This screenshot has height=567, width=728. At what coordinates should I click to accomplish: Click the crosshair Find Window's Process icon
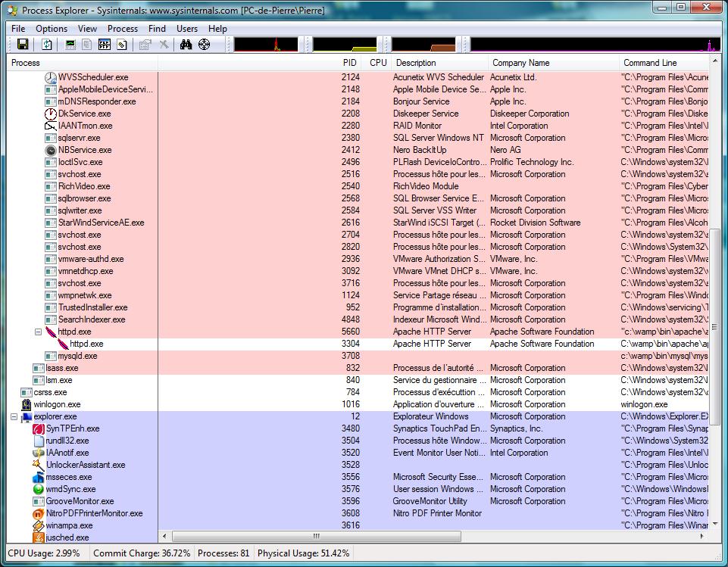(204, 45)
